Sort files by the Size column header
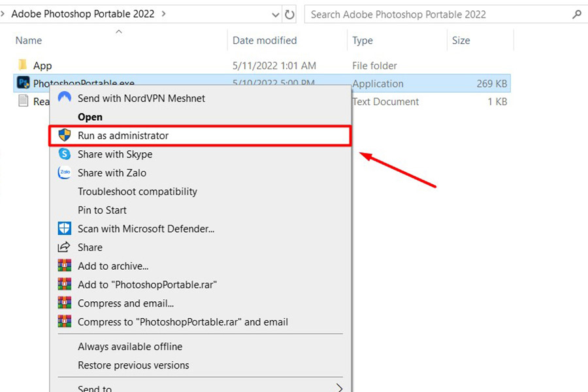Image resolution: width=588 pixels, height=392 pixels. tap(461, 41)
